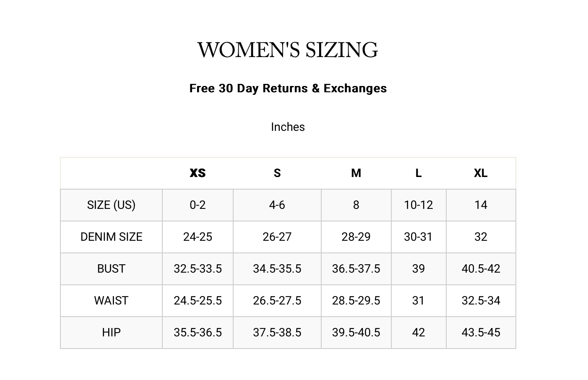Select the WAIST row label
Image resolution: width=588 pixels, height=380 pixels.
(111, 301)
